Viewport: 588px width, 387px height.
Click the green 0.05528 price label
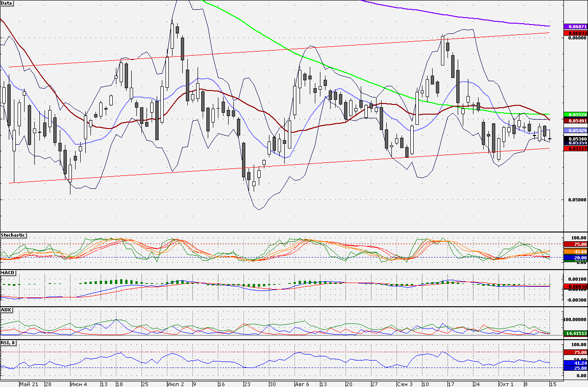575,114
